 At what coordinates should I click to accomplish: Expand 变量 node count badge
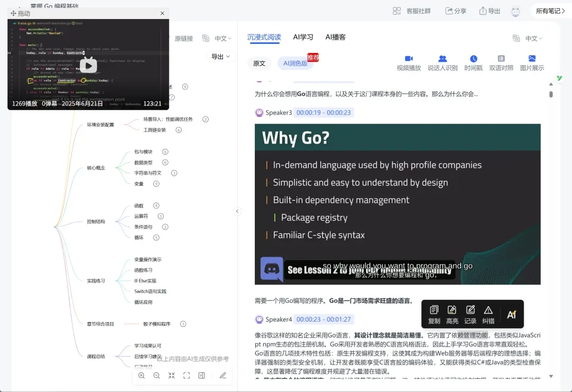click(156, 184)
